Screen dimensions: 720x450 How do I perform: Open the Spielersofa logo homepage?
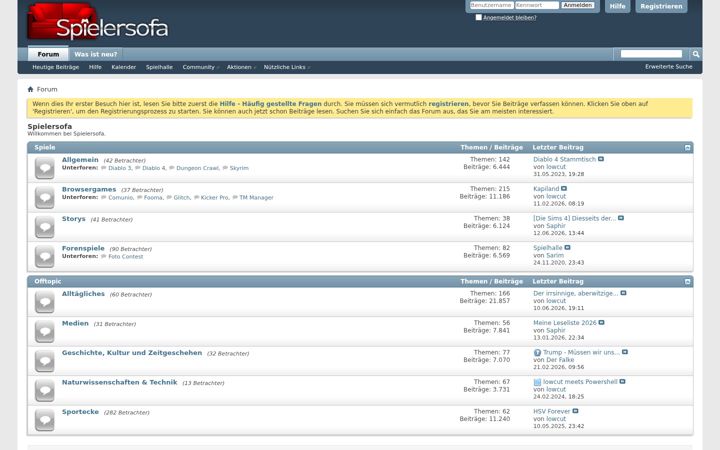pos(98,22)
